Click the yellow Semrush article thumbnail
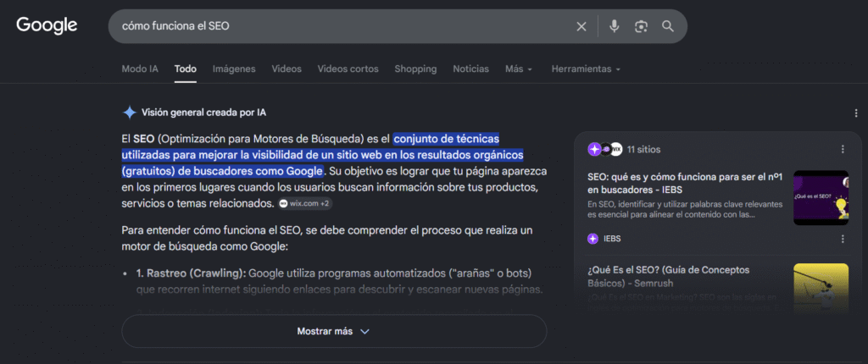Viewport: 868px width, 364px height. pos(821,288)
